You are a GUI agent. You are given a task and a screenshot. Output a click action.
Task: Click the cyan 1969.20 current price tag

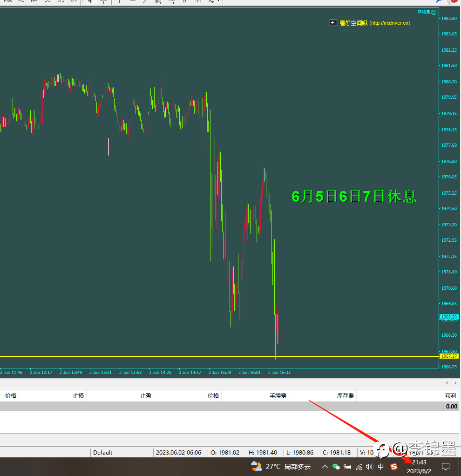point(449,317)
